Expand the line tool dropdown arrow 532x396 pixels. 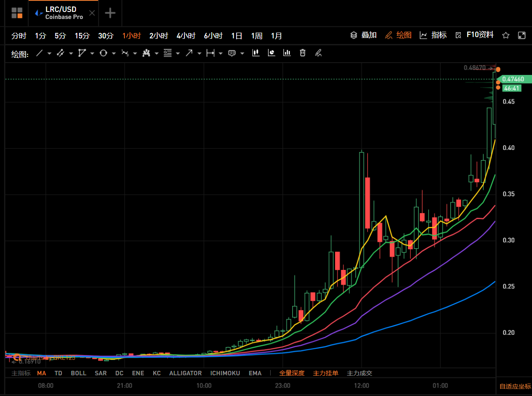49,54
